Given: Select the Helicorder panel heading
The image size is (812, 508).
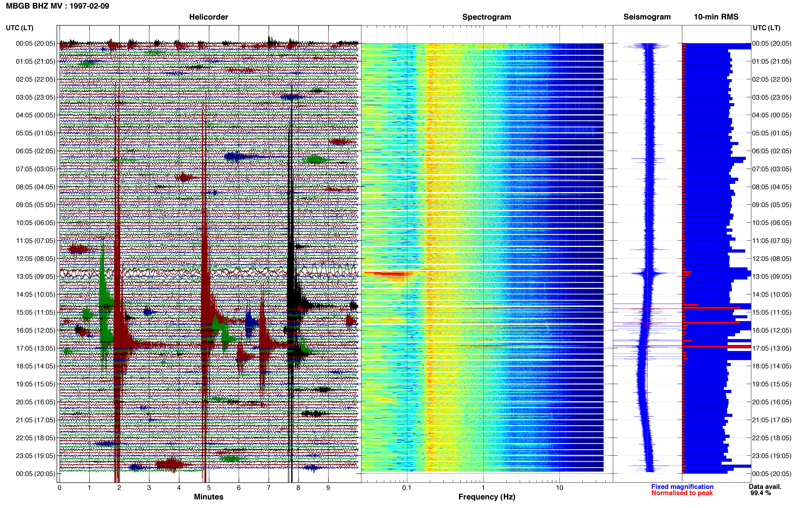Looking at the screenshot, I should point(209,17).
